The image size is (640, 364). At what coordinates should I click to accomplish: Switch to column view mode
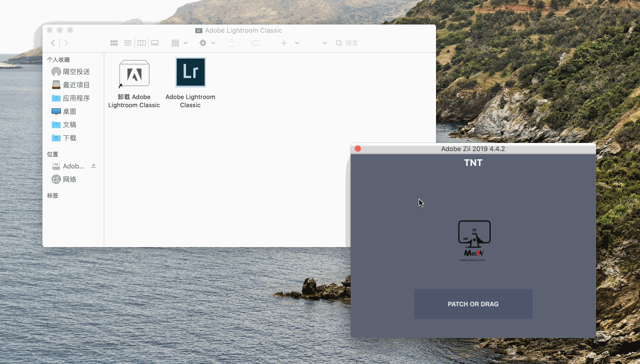point(141,43)
